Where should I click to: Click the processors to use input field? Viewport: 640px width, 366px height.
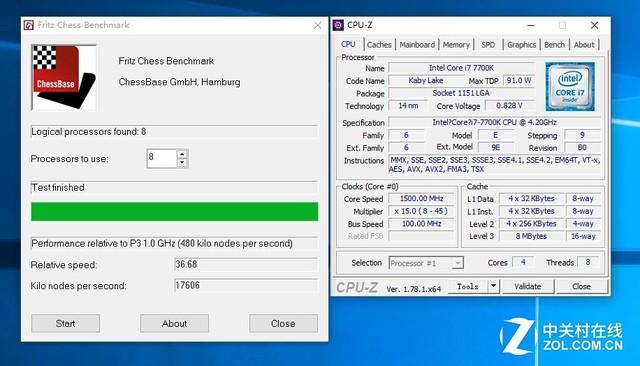pyautogui.click(x=162, y=158)
